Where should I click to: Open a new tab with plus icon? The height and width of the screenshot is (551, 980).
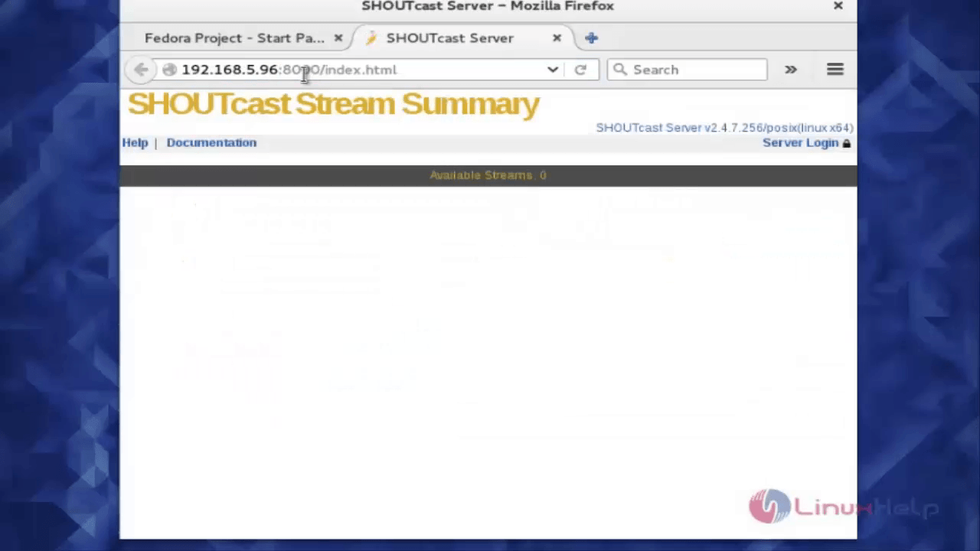[591, 37]
